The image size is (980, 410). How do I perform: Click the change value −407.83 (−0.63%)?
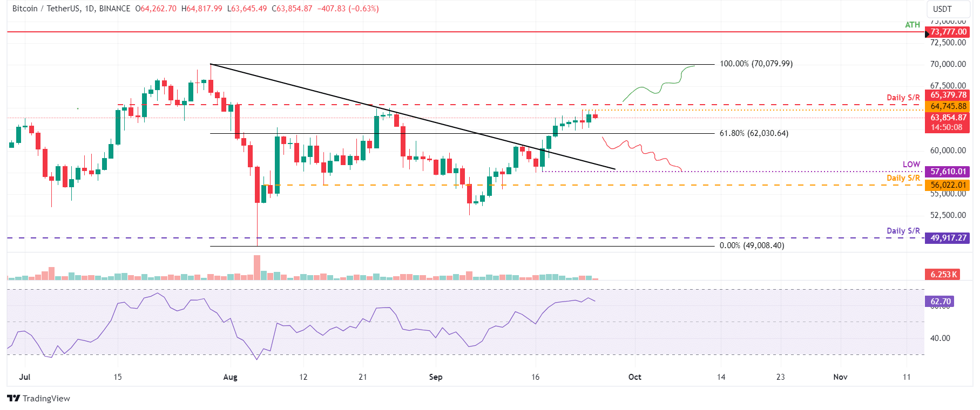348,9
